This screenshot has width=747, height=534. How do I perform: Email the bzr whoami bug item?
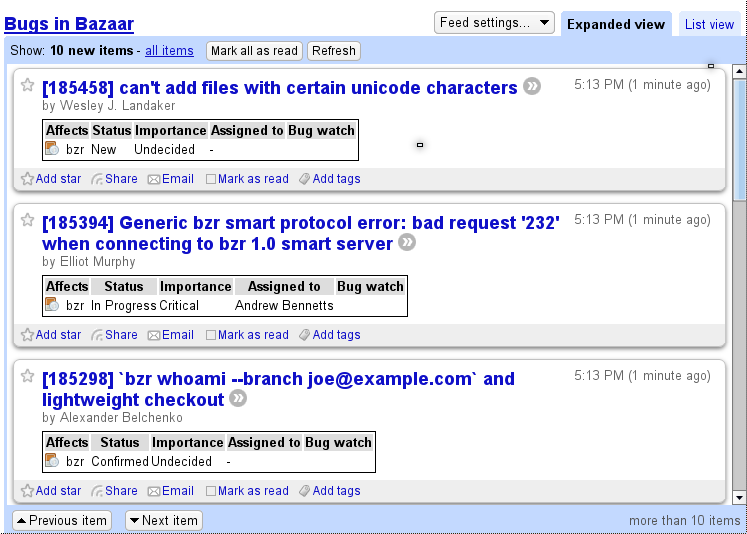coord(171,491)
